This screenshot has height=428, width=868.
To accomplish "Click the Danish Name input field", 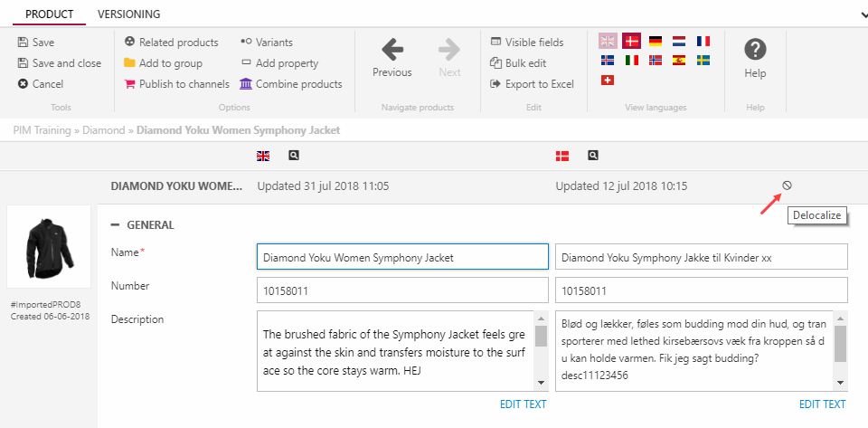I will click(x=701, y=257).
